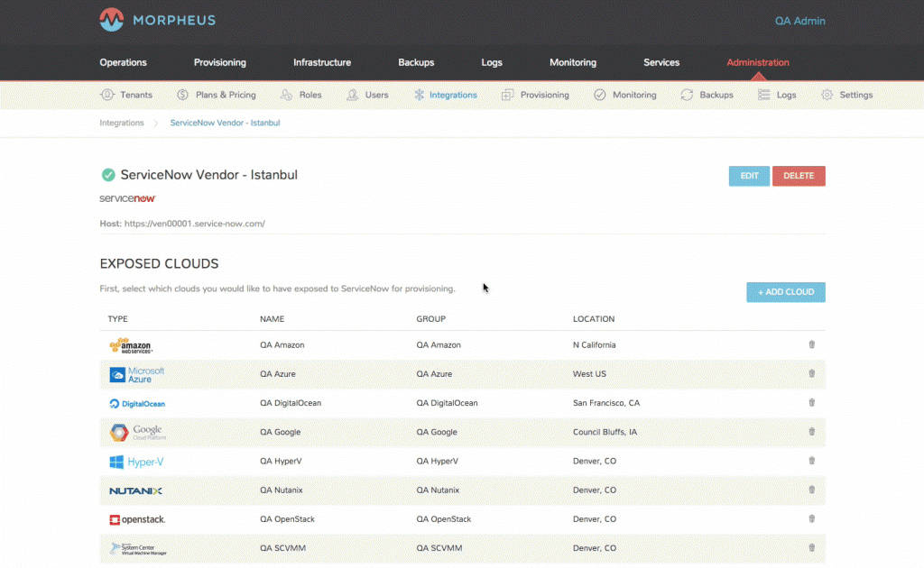This screenshot has width=924, height=568.
Task: Open the Integrations breadcrumb link
Action: (x=121, y=123)
